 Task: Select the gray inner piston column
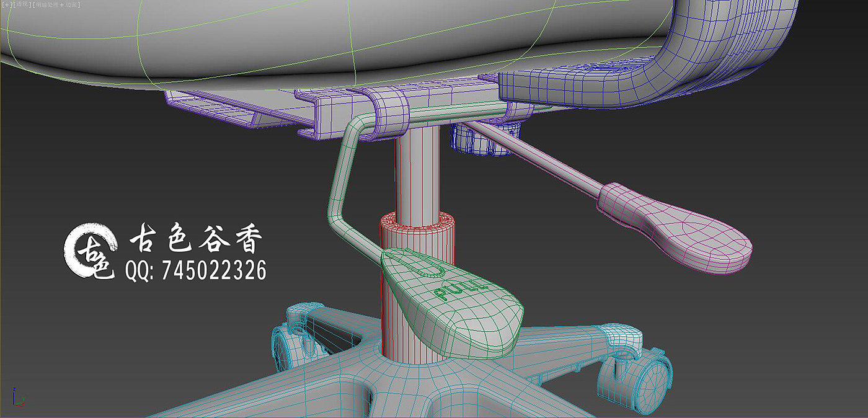417,174
